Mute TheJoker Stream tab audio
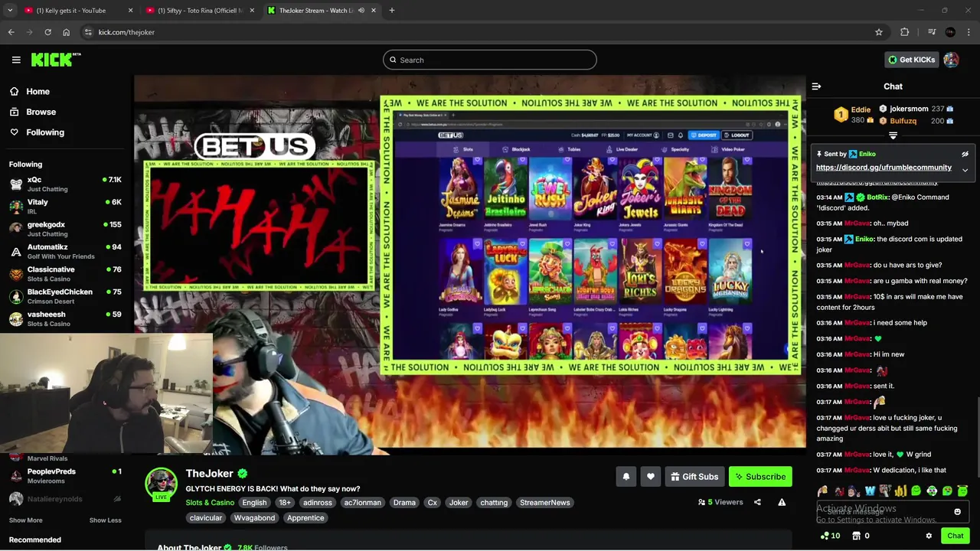980x551 pixels. point(361,11)
